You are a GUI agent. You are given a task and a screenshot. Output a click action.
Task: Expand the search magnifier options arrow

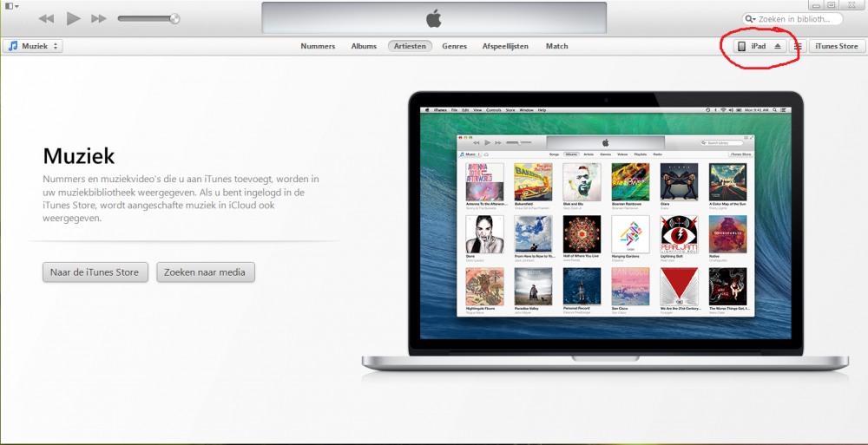point(750,19)
